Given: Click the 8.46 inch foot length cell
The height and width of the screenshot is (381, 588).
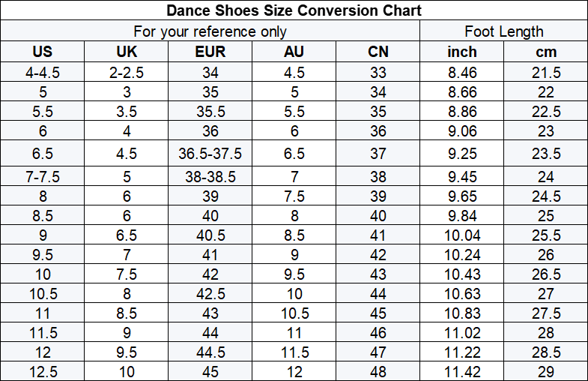Looking at the screenshot, I should pos(462,73).
